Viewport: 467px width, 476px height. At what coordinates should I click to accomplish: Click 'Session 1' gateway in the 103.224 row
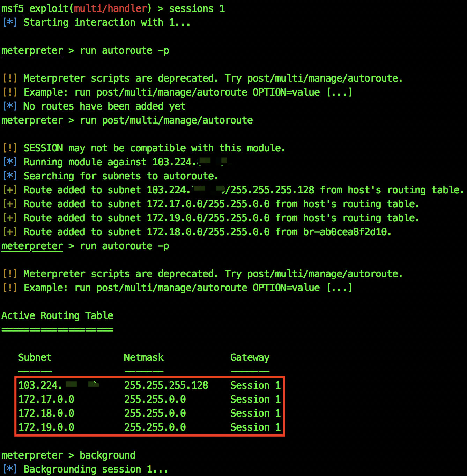(x=255, y=385)
